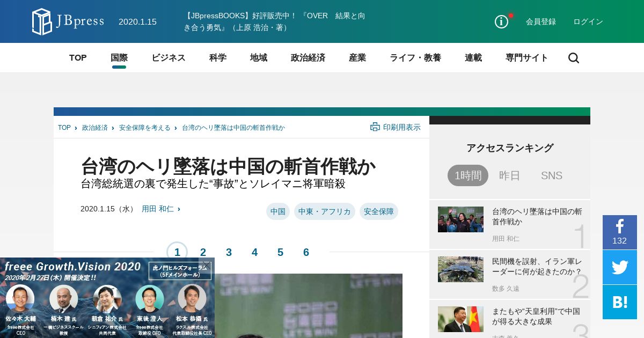
Task: Open author 用田 和仁 profile link
Action: point(158,209)
